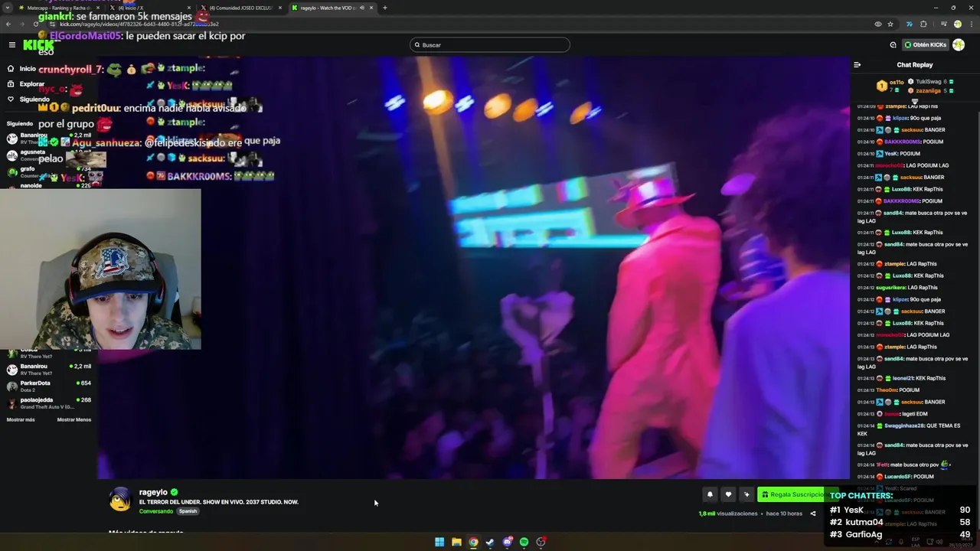Click the Obtén KICKs button
980x551 pixels.
(x=925, y=45)
